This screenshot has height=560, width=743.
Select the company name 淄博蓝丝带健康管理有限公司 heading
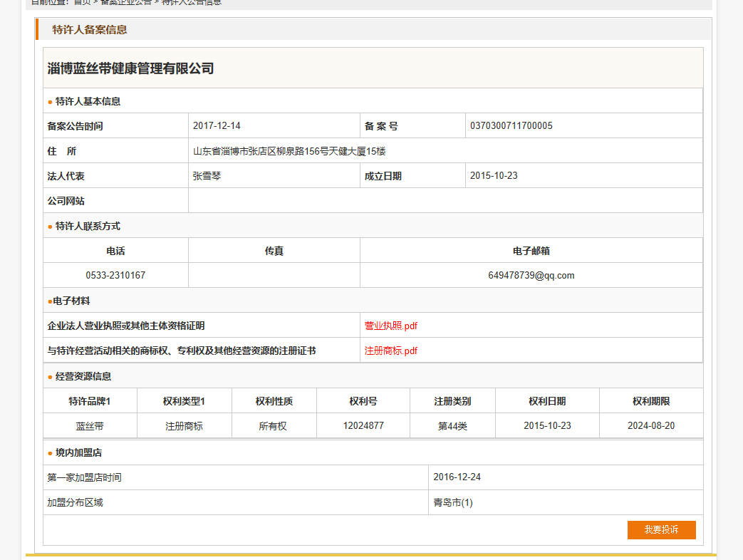(x=130, y=68)
